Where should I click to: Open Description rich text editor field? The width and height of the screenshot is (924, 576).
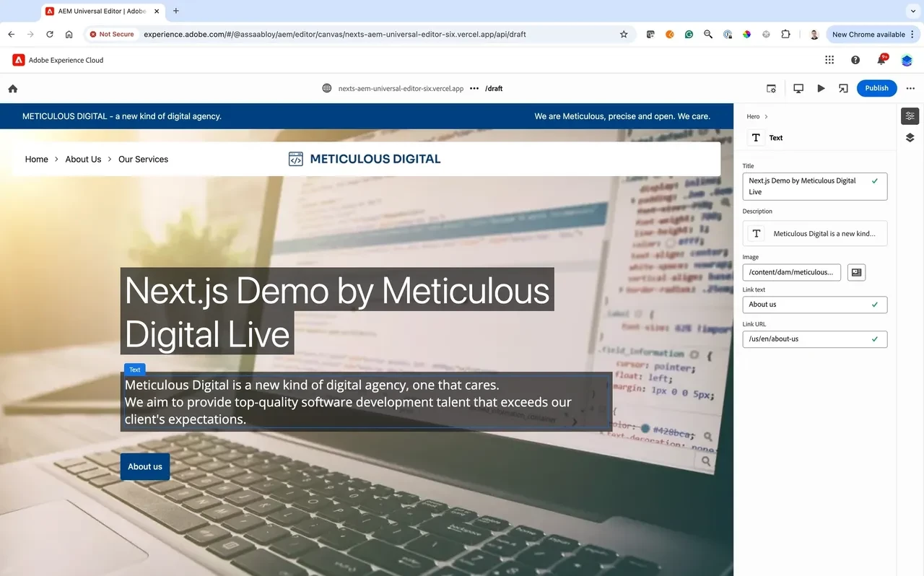click(815, 233)
